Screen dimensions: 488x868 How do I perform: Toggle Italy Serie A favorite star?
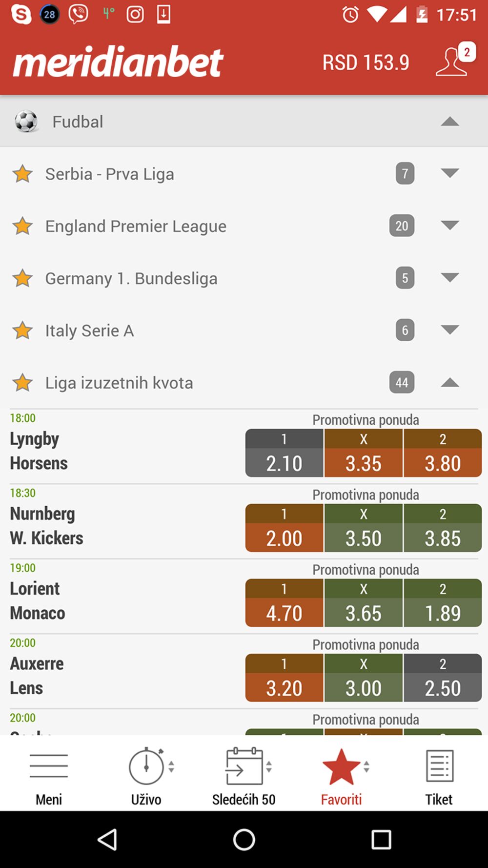(22, 331)
